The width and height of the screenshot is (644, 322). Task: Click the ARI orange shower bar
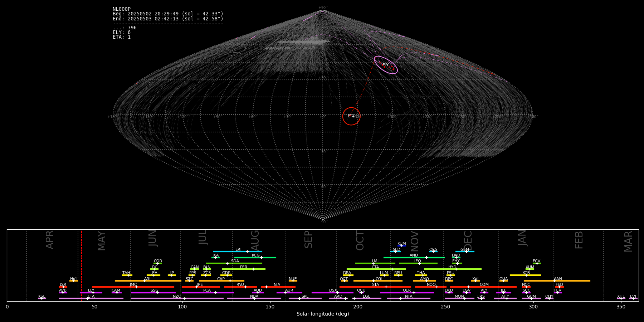[x=148, y=281]
